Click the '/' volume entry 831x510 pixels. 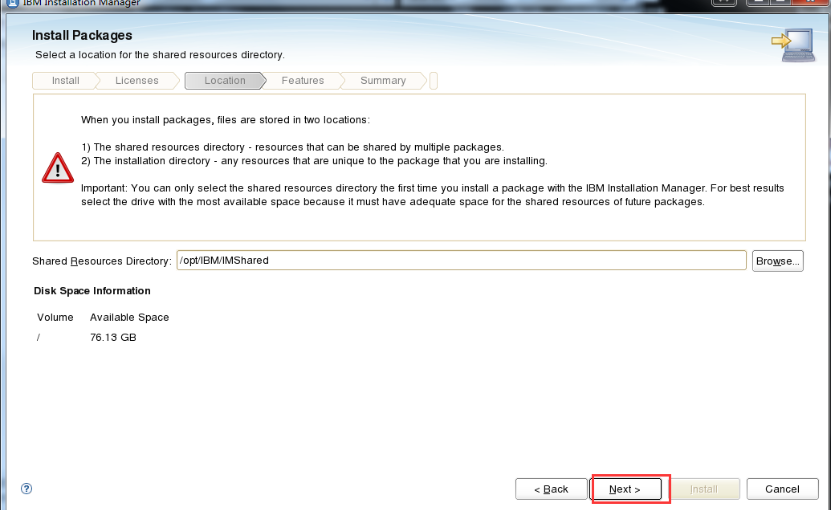(x=38, y=337)
